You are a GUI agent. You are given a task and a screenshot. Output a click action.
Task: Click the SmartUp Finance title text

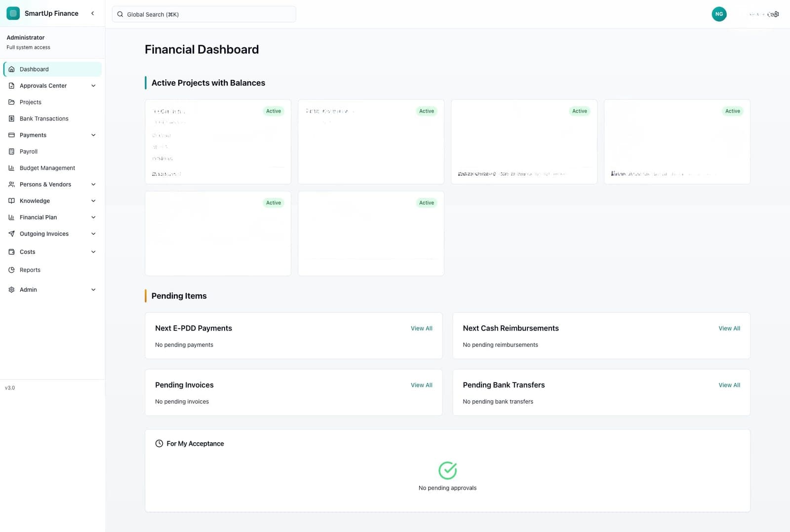pos(51,13)
